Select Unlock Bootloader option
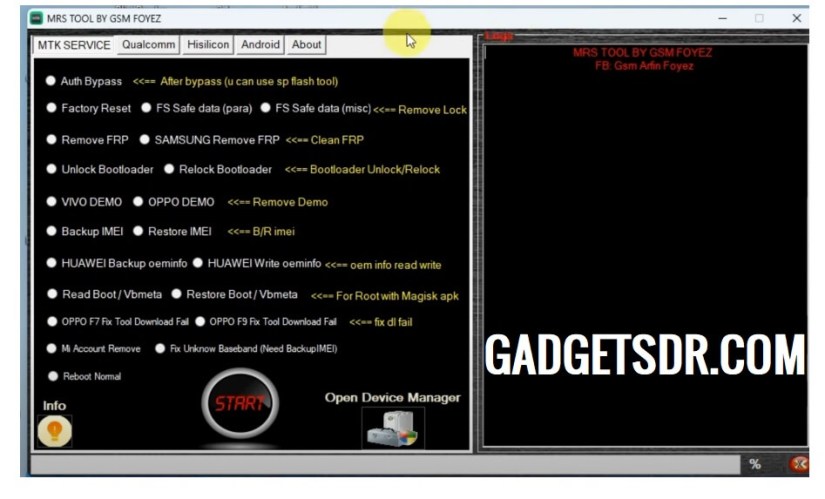This screenshot has width=825, height=499. pos(100,169)
